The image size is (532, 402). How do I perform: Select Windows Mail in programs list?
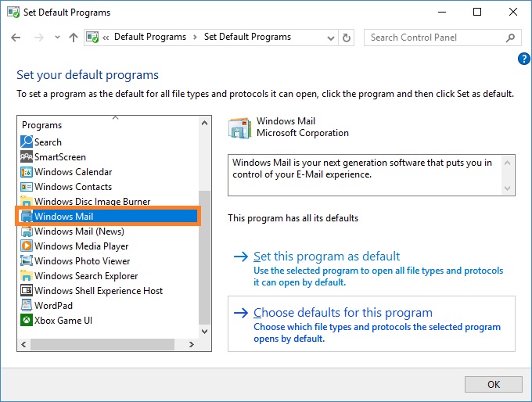(x=109, y=216)
